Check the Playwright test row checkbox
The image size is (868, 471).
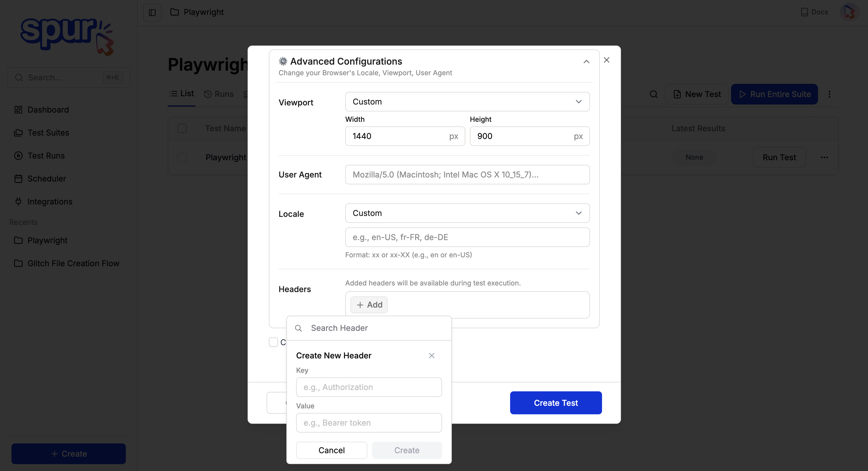[182, 157]
